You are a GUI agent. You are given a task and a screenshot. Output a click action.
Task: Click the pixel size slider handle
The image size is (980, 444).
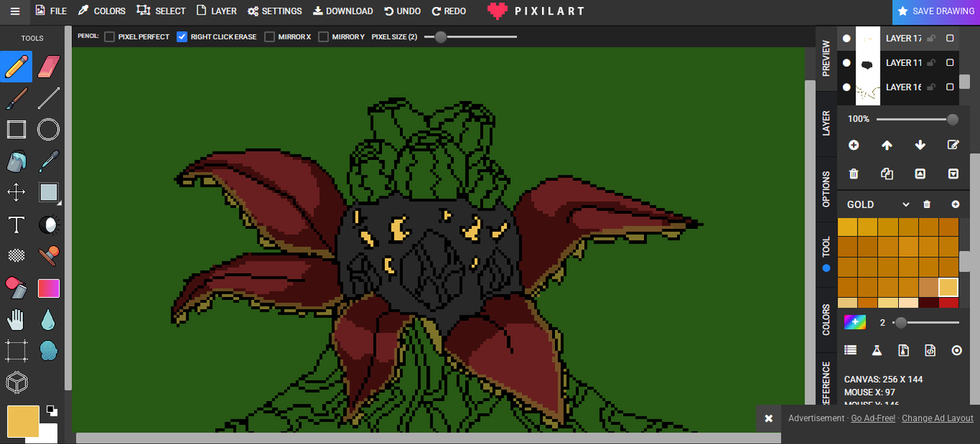click(x=440, y=37)
